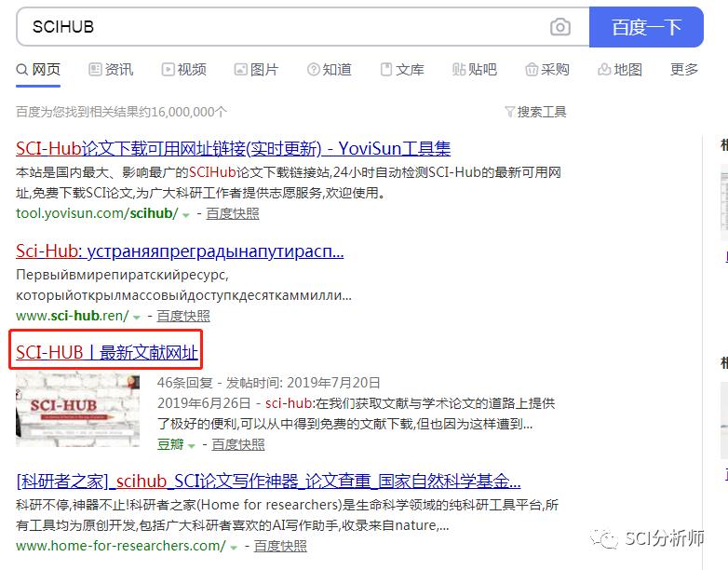Open the 视频 tab
The height and width of the screenshot is (570, 728).
click(x=183, y=70)
